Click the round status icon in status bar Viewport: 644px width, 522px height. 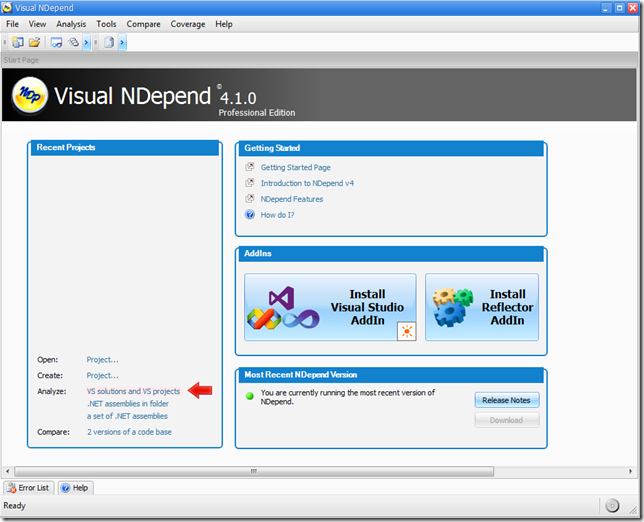pos(612,506)
